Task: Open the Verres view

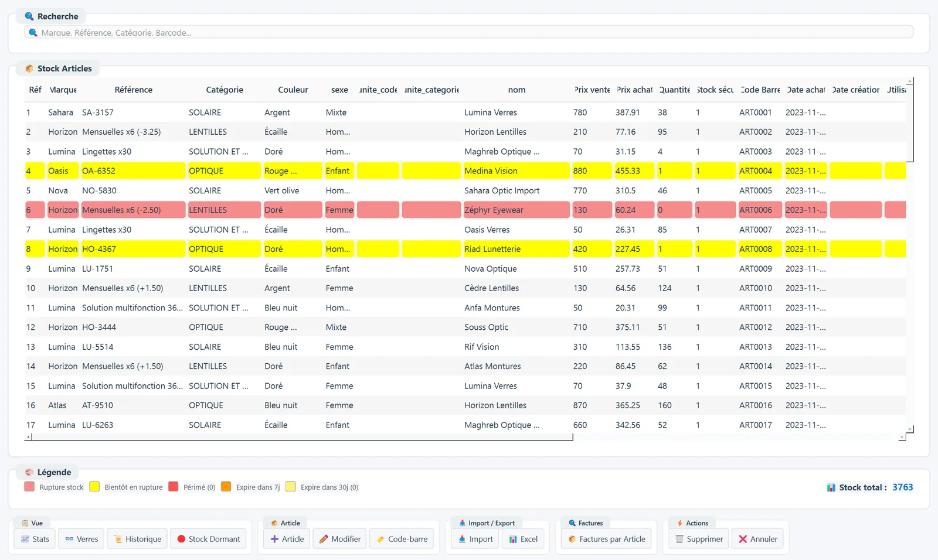Action: 81,539
